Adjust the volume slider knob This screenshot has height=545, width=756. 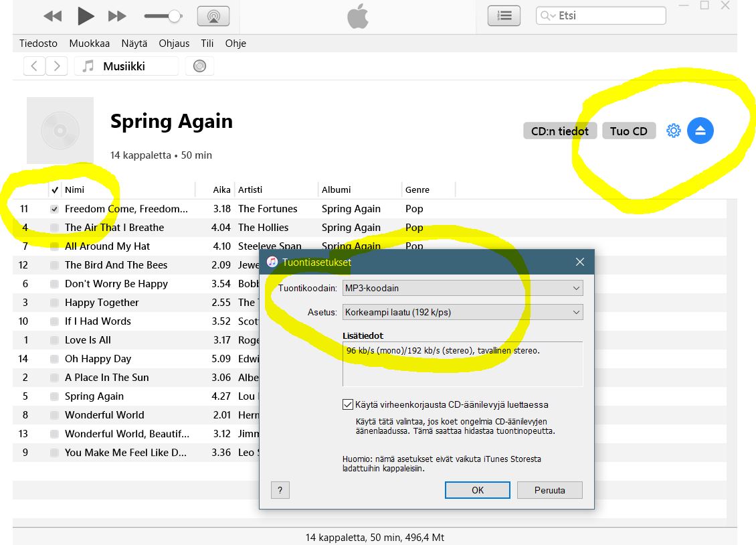pyautogui.click(x=175, y=16)
